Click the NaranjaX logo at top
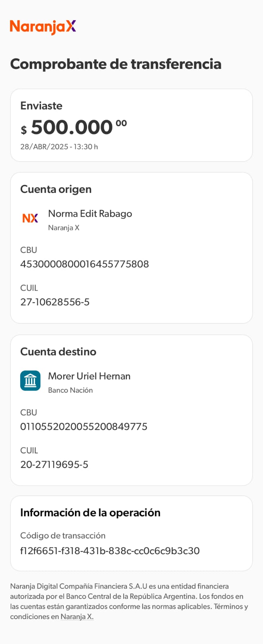Screen dimensions: 263x644 point(43,27)
